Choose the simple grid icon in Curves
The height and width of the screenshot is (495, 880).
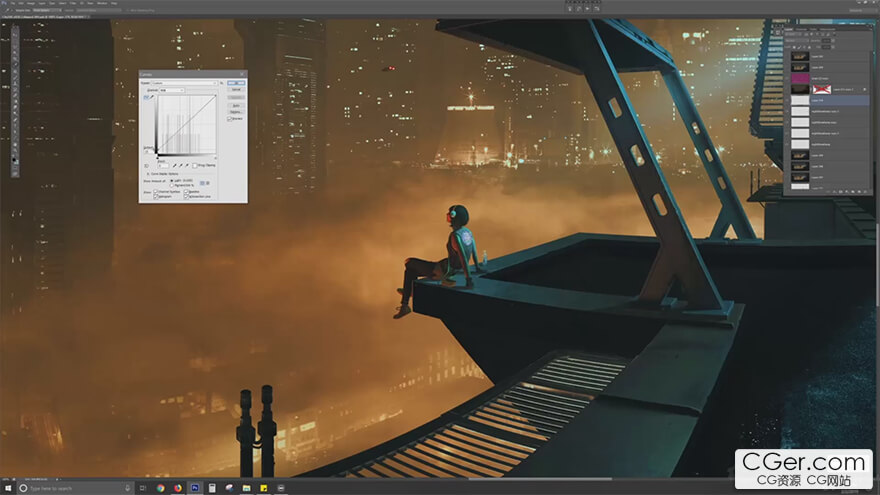(203, 183)
